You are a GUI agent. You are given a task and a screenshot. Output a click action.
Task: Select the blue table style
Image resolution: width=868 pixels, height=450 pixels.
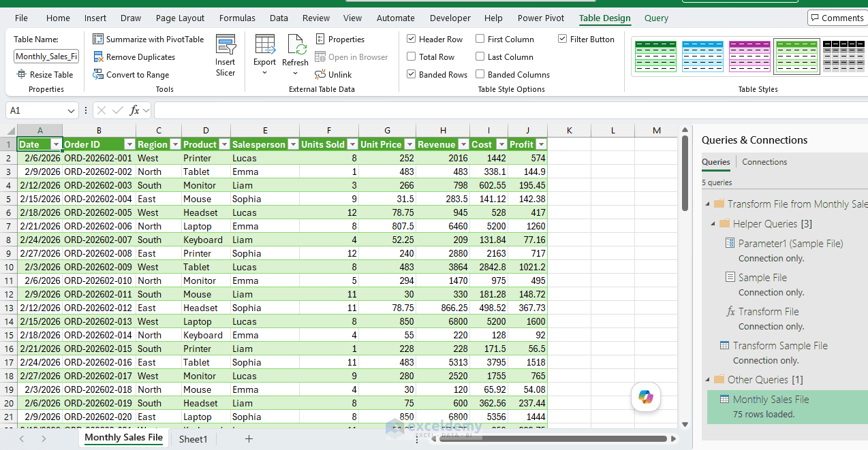[702, 57]
